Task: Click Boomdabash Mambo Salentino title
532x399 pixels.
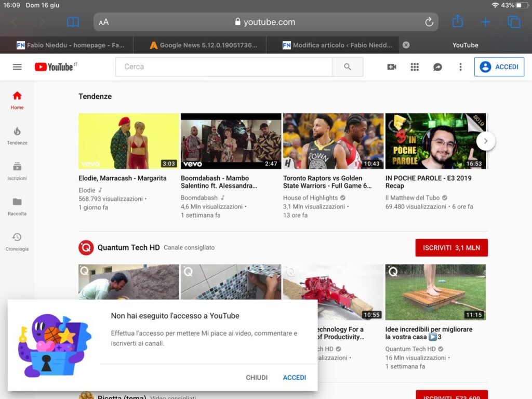Action: (219, 182)
